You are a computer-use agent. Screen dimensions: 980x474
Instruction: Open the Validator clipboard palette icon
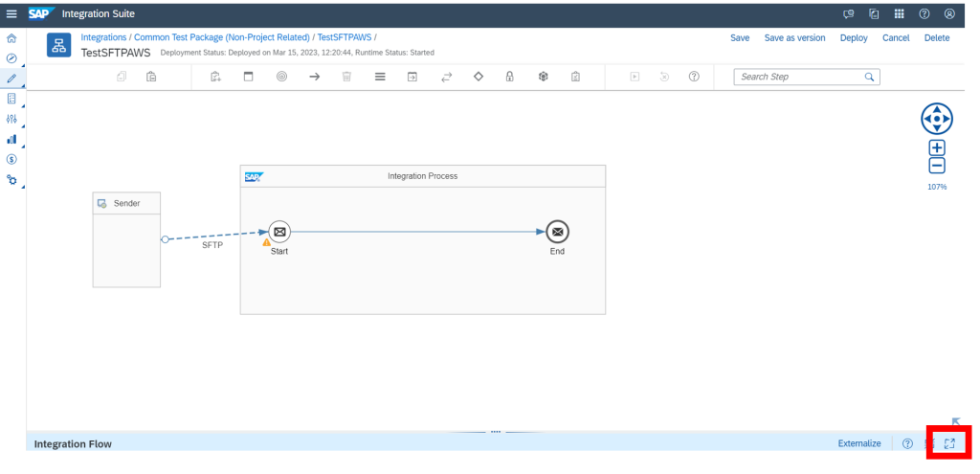pos(575,77)
